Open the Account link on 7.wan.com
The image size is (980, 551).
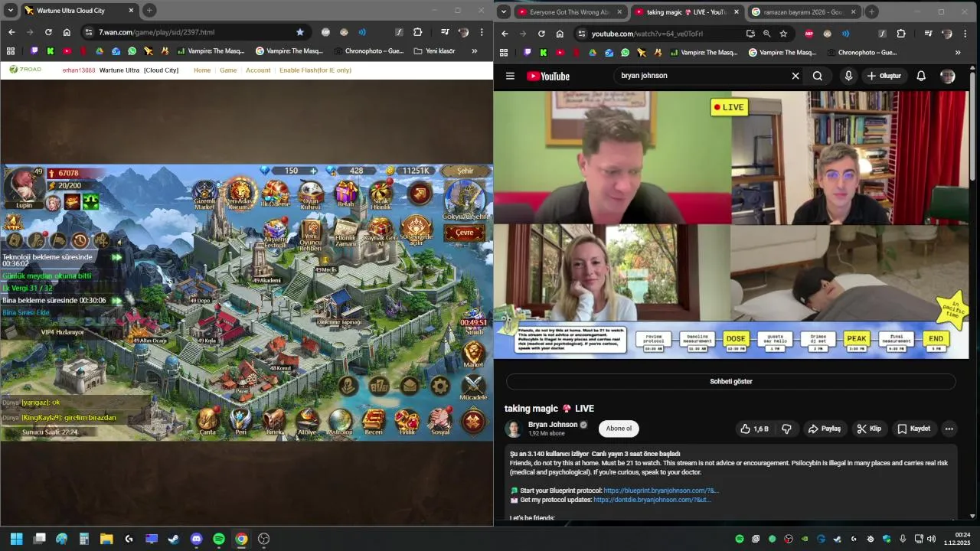tap(258, 70)
